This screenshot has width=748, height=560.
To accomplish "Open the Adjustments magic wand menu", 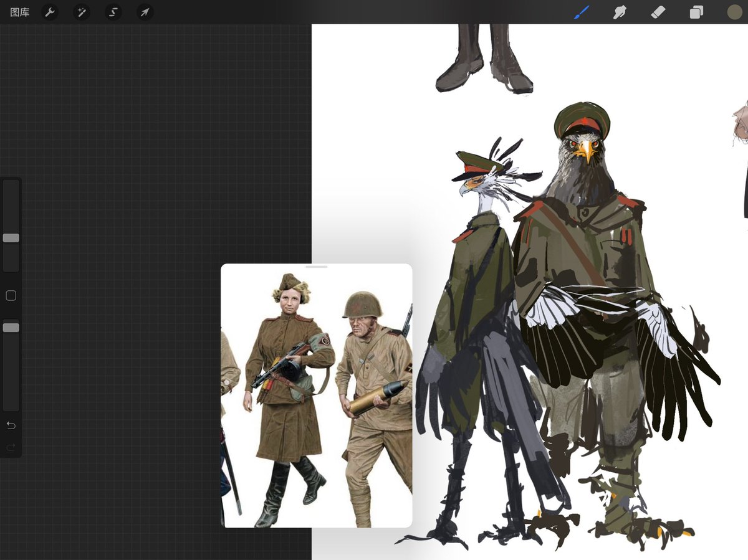I will point(82,12).
